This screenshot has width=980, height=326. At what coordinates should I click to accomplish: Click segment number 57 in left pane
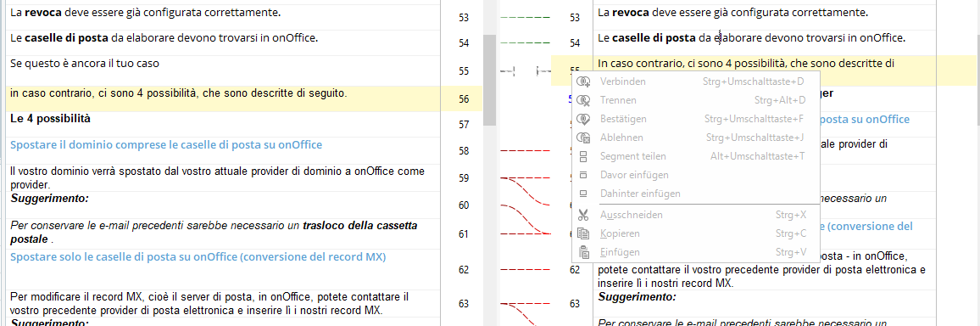pyautogui.click(x=464, y=125)
